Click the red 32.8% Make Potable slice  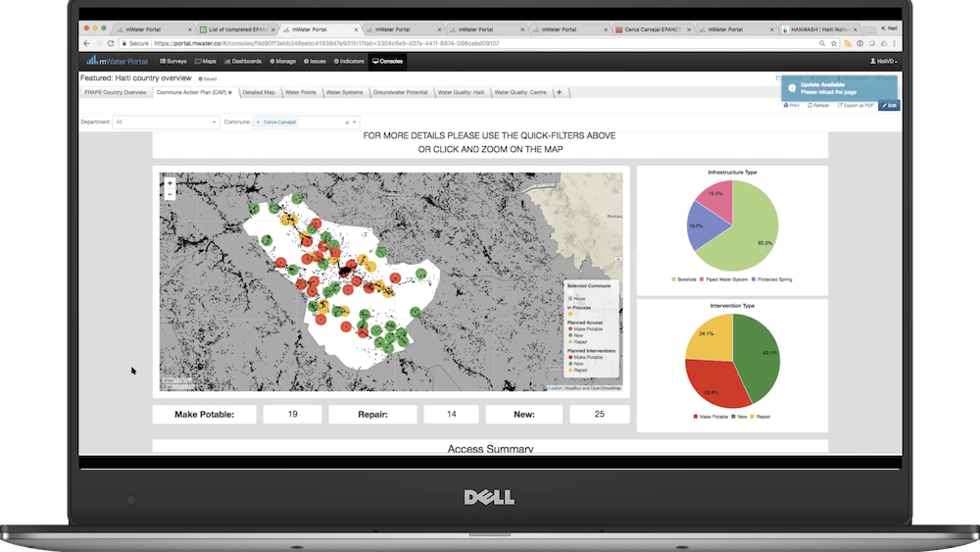point(715,384)
